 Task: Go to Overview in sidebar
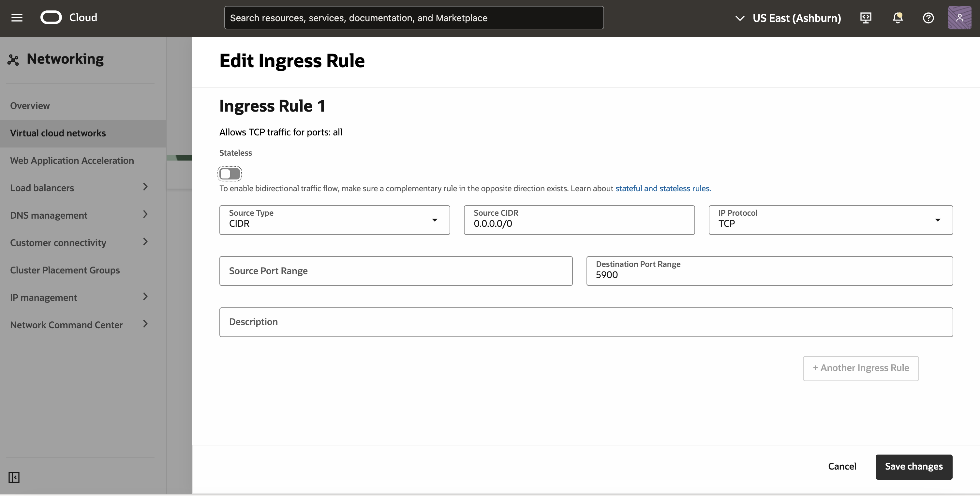30,106
